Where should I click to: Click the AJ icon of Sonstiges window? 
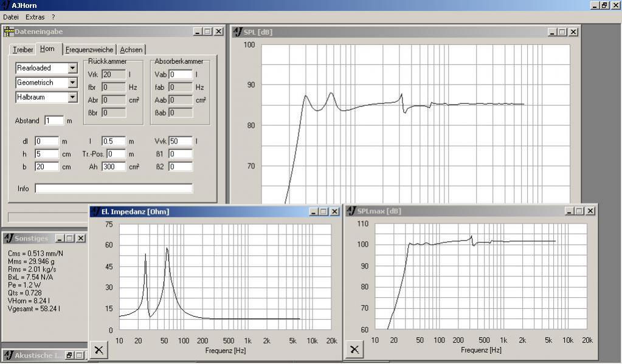9,238
